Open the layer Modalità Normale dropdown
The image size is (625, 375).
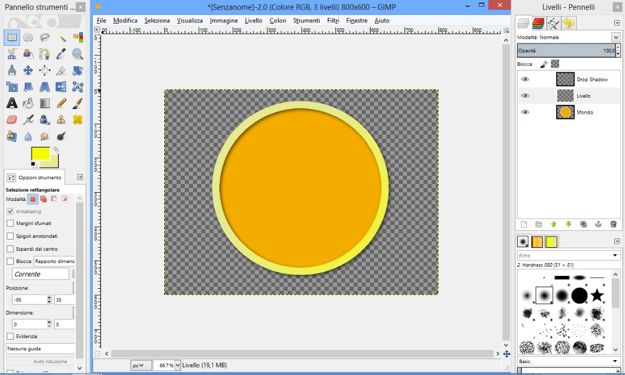(x=568, y=37)
